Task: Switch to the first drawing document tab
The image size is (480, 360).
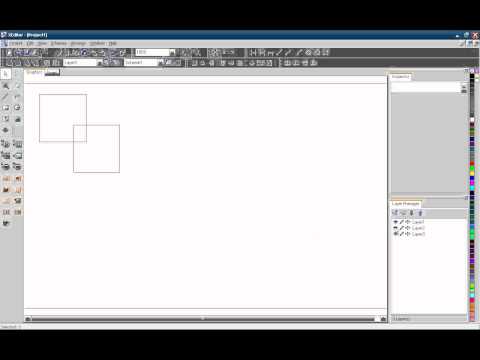Action: [x=34, y=72]
